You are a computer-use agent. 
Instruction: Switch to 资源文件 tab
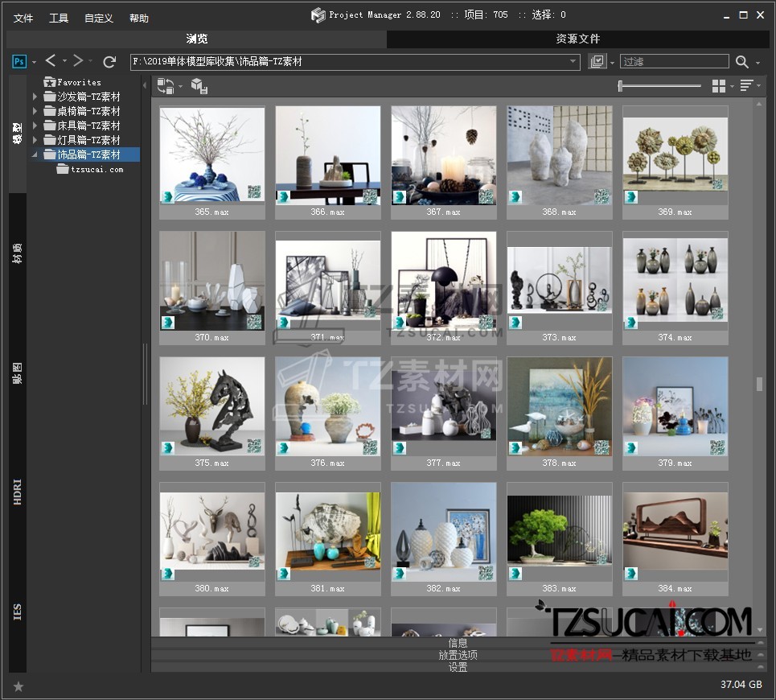click(x=577, y=39)
